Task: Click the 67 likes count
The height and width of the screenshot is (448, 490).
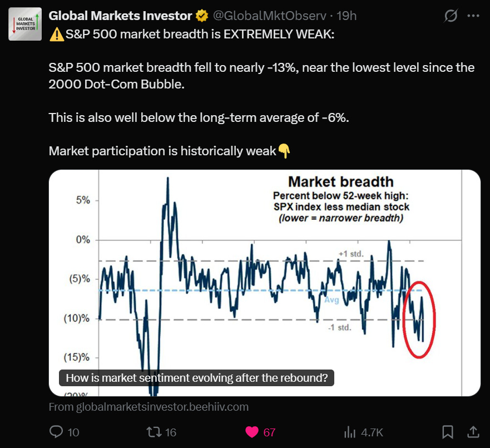Action: (x=269, y=432)
